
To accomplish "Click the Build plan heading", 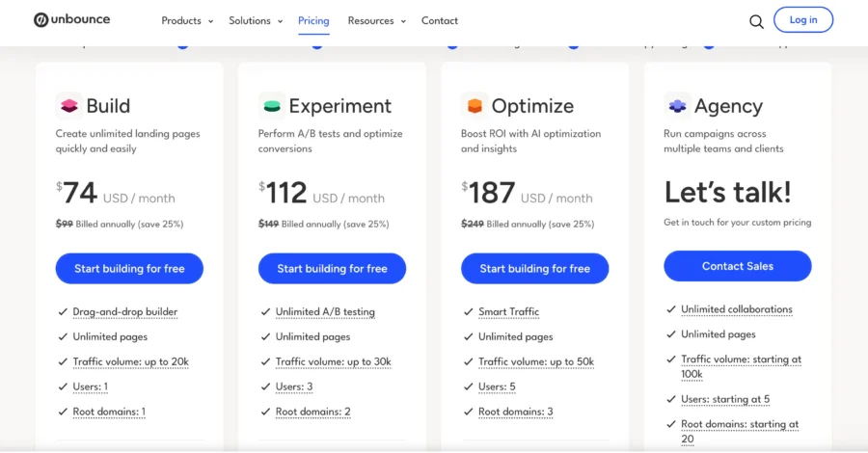I will click(108, 106).
